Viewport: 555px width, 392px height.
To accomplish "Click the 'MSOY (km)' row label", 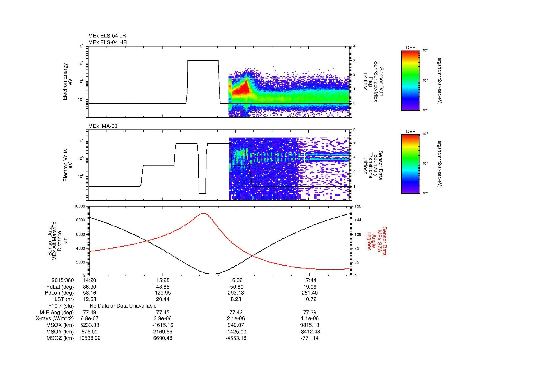I will point(60,332).
